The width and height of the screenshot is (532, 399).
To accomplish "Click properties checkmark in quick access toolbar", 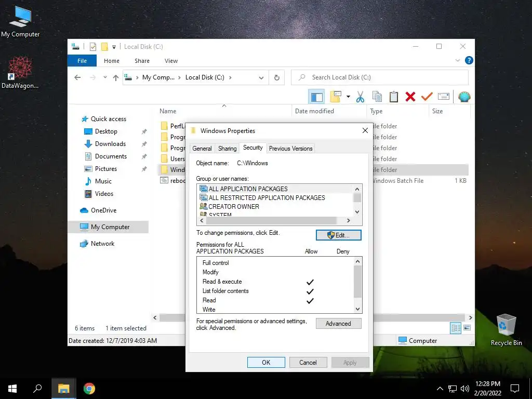I will tap(92, 46).
